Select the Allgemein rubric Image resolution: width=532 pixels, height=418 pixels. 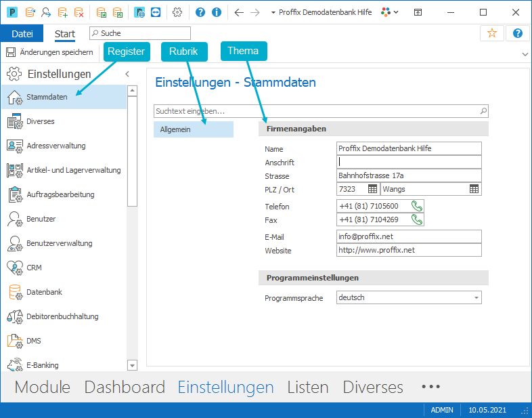pyautogui.click(x=194, y=129)
